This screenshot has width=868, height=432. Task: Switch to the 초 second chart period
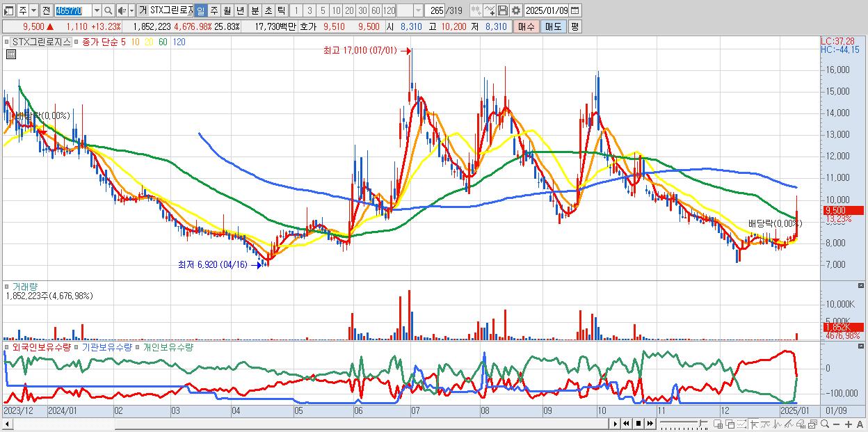coord(268,10)
